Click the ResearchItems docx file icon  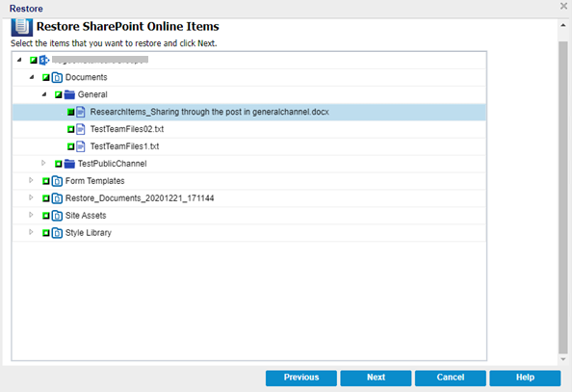pyautogui.click(x=81, y=112)
